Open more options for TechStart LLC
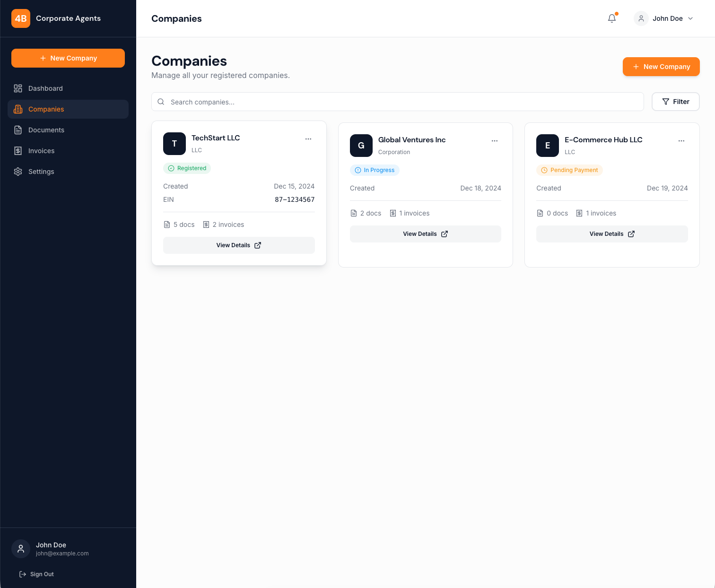 (x=308, y=139)
